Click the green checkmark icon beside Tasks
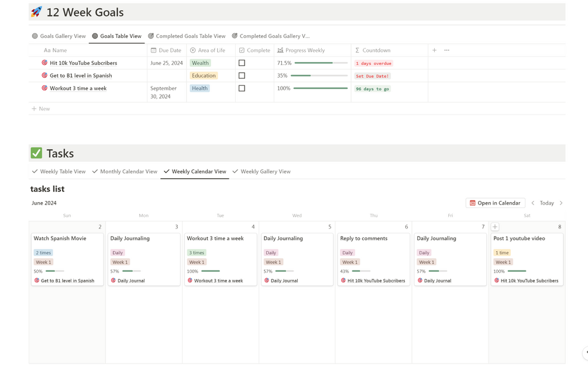This screenshot has height=367, width=588. point(36,153)
